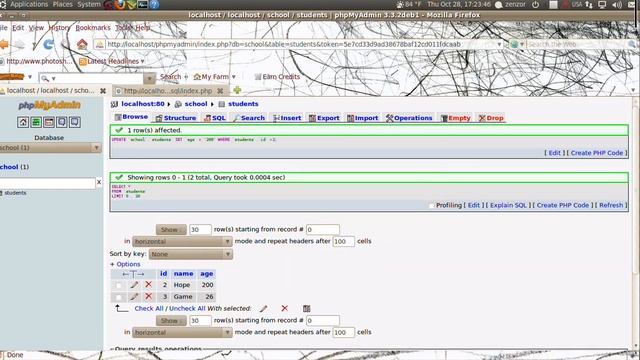The height and width of the screenshot is (360, 640).
Task: Sort by the age column header
Action: click(x=207, y=273)
